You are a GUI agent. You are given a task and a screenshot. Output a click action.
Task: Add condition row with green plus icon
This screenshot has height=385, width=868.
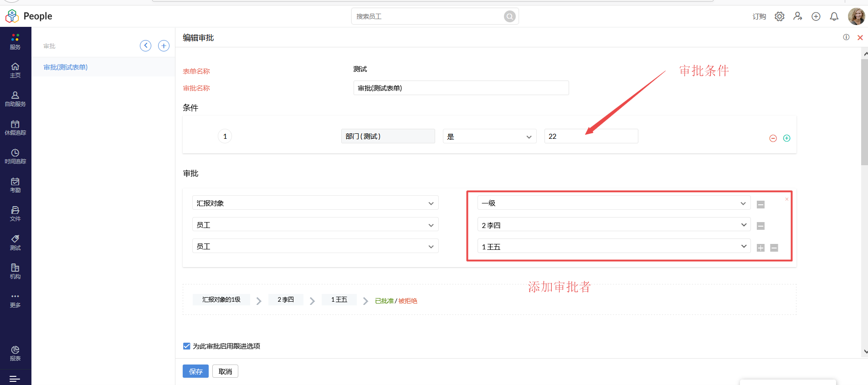786,138
